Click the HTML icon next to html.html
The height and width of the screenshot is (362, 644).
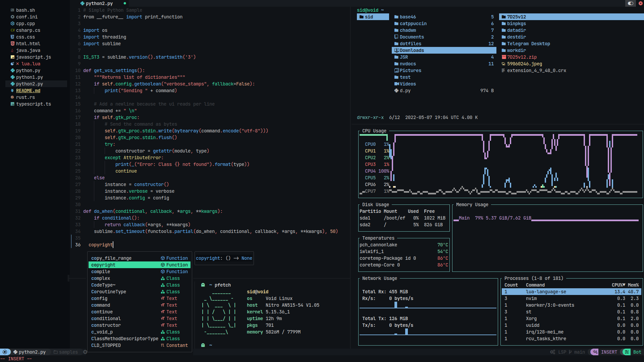point(12,44)
